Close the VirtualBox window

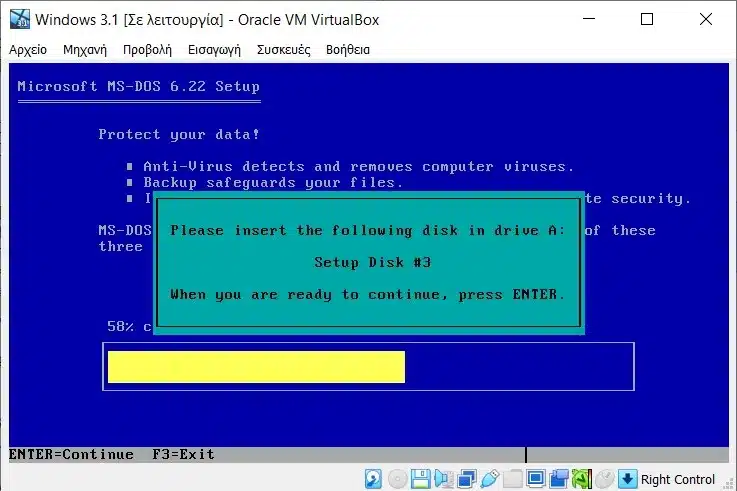706,19
